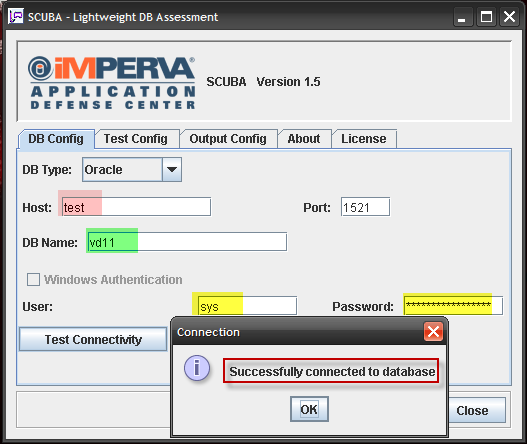Image resolution: width=527 pixels, height=444 pixels.
Task: Click the 'Oracle' value in DB Type
Action: (104, 170)
